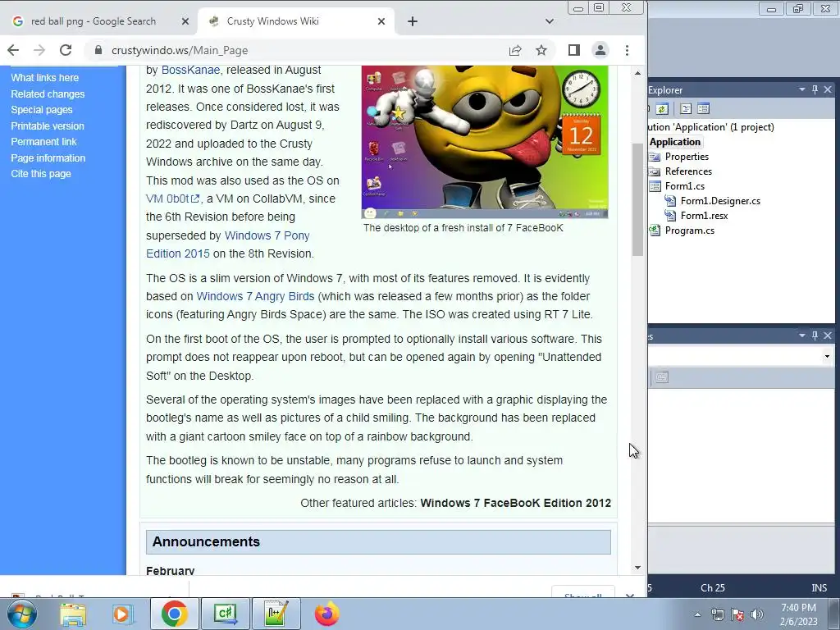
Task: Reload the Crusty Windows Wiki page
Action: pyautogui.click(x=66, y=50)
